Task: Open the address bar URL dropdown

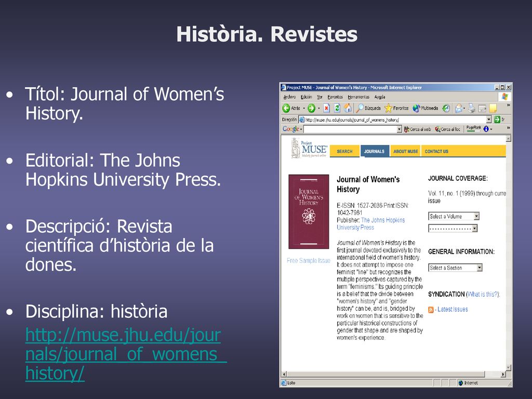Action: tap(488, 119)
